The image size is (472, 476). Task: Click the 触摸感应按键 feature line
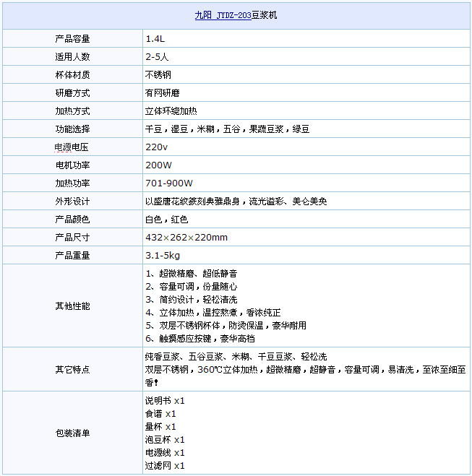192,338
